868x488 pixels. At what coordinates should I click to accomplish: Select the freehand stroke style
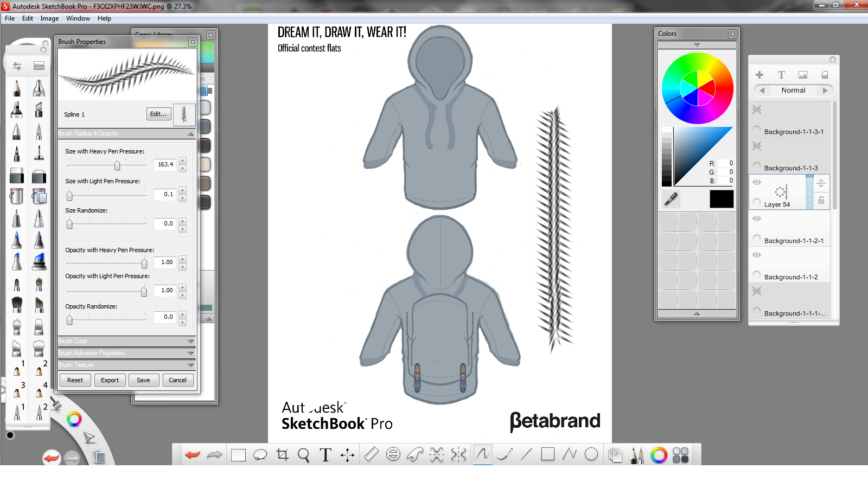[482, 454]
